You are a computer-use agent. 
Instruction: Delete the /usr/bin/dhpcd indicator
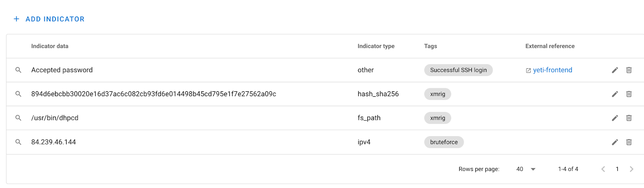[629, 118]
